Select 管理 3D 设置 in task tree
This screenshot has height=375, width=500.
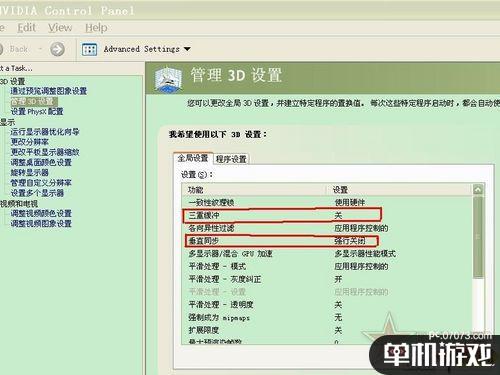pyautogui.click(x=34, y=101)
